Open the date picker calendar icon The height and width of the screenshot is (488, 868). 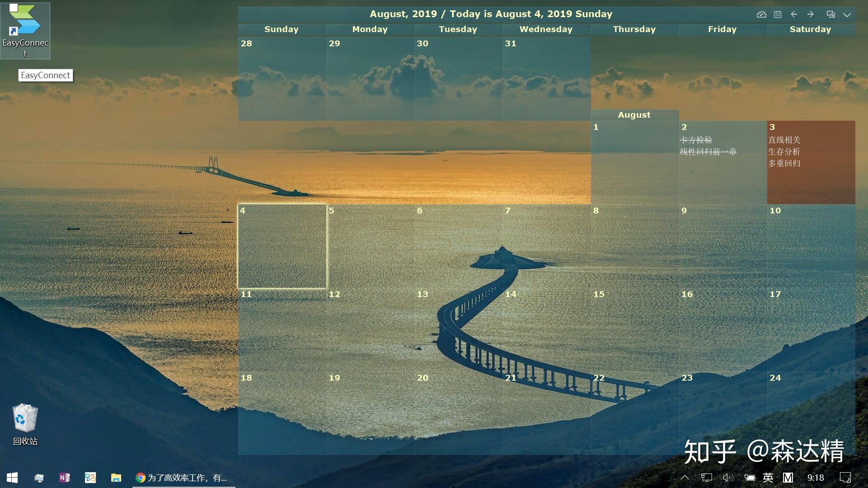click(778, 14)
